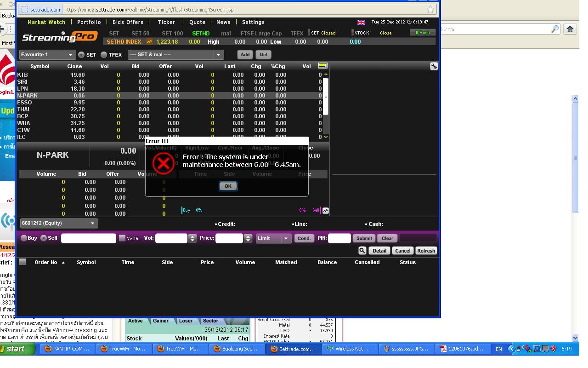Open the Settings menu
Image resolution: width=588 pixels, height=368 pixels.
(x=253, y=22)
